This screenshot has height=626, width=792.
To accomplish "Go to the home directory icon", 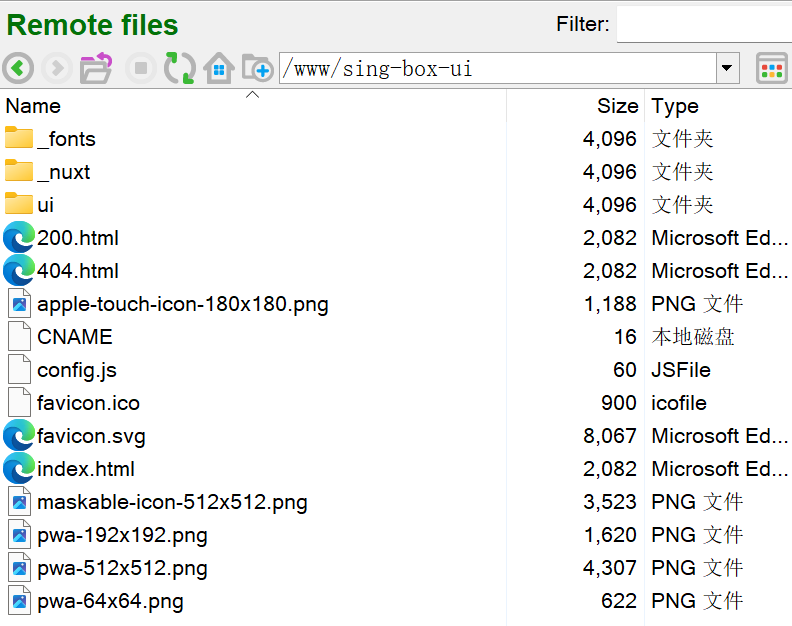I will click(x=218, y=68).
